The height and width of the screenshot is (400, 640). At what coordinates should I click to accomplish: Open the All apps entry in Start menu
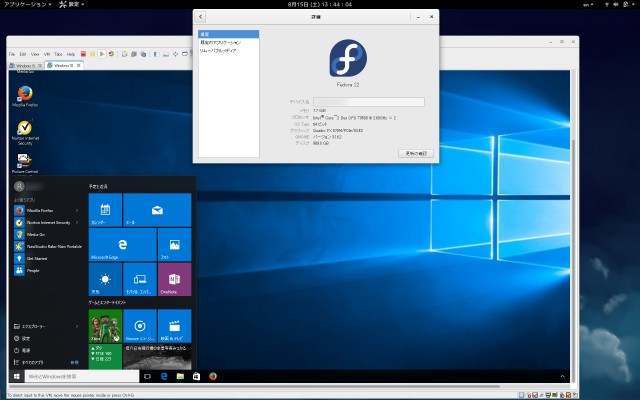[29, 362]
